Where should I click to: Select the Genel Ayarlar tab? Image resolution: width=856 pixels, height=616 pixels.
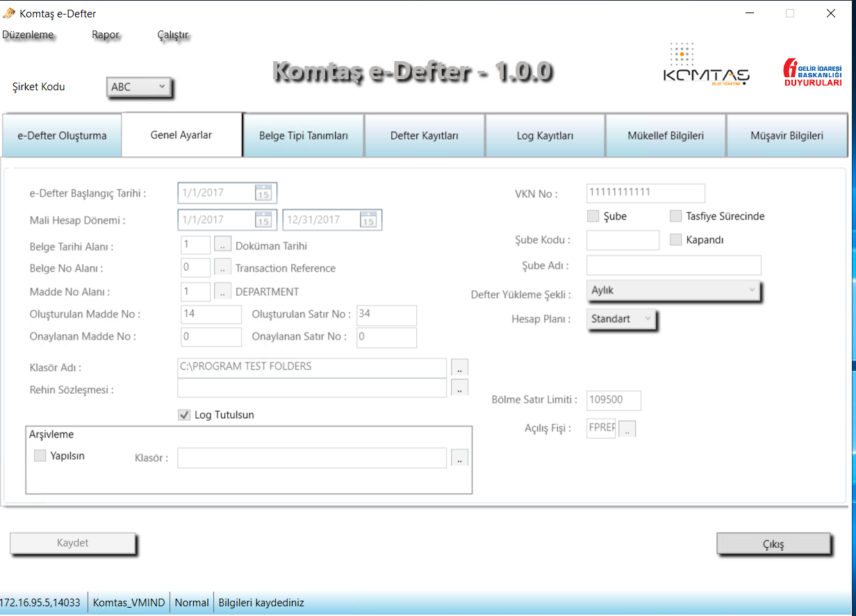181,135
